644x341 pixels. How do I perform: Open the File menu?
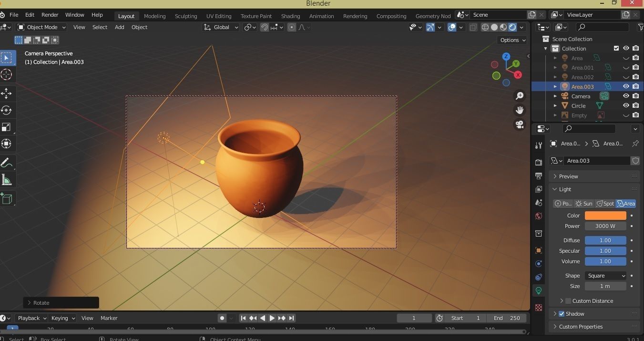tap(14, 15)
